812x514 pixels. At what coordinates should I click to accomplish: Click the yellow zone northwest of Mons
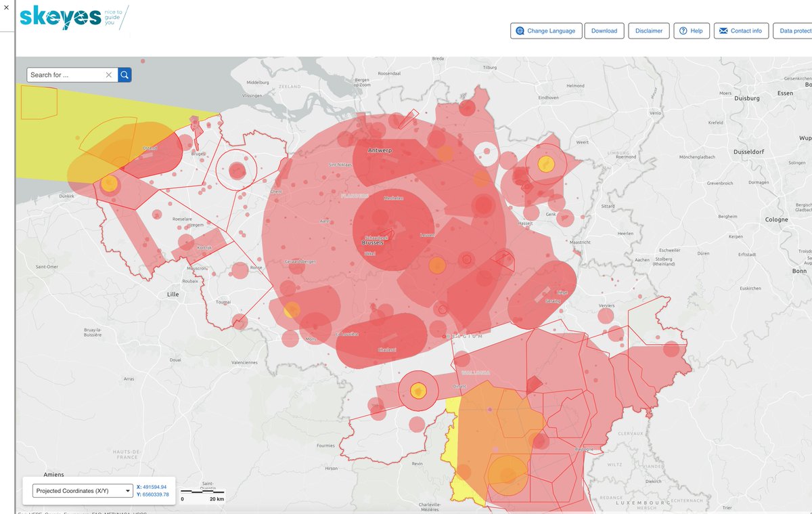pos(292,310)
